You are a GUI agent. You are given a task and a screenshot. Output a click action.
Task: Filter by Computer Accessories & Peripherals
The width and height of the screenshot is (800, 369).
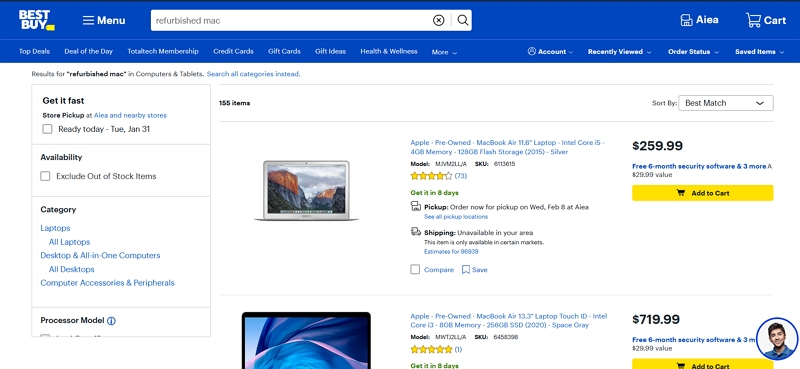(107, 283)
